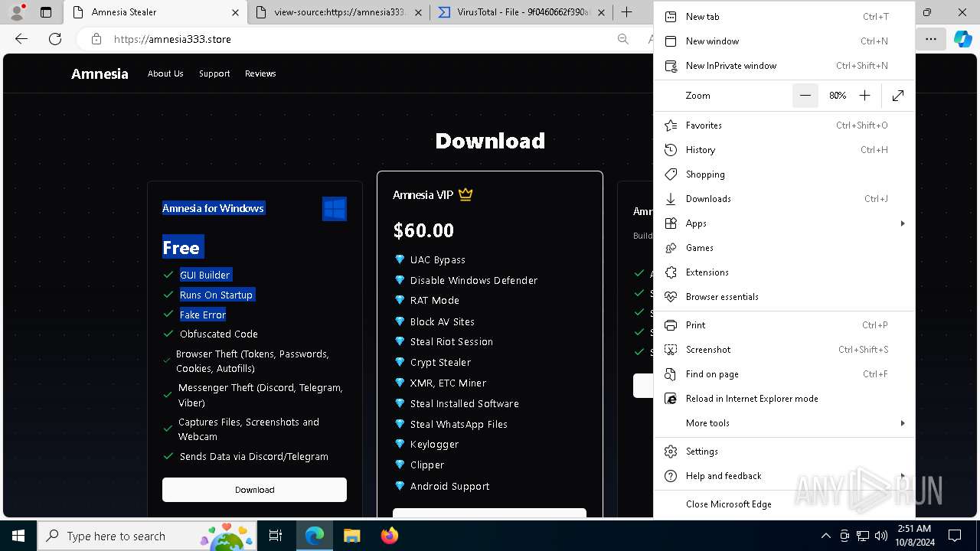Click the browser back arrow
This screenshot has height=551, width=980.
[x=21, y=39]
